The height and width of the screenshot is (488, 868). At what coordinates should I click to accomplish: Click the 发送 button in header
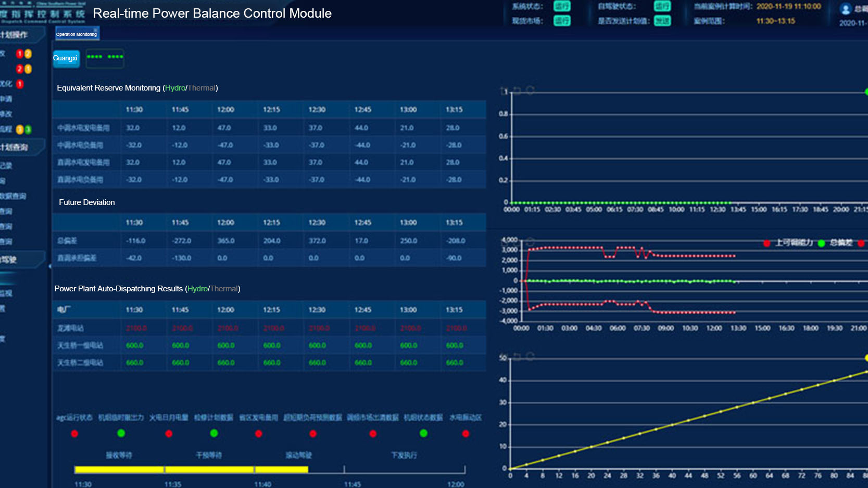coord(662,21)
